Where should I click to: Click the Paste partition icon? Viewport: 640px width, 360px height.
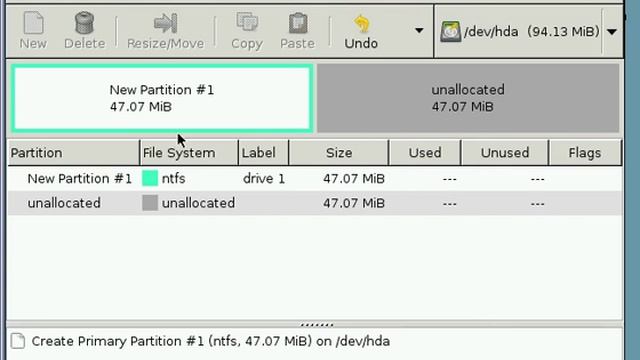[x=298, y=31]
